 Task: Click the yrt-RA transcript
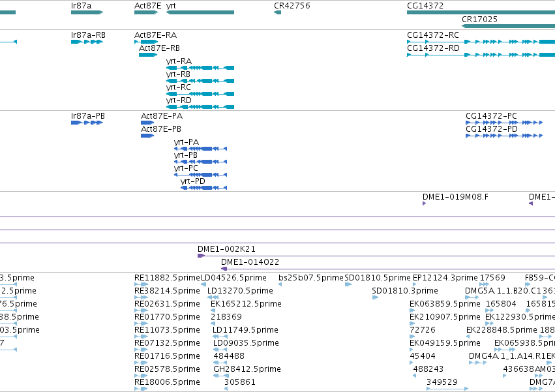(200, 68)
